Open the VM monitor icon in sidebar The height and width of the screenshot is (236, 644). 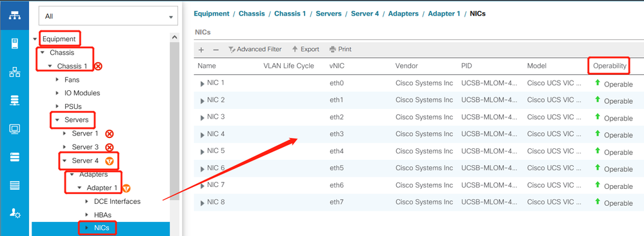coord(14,128)
